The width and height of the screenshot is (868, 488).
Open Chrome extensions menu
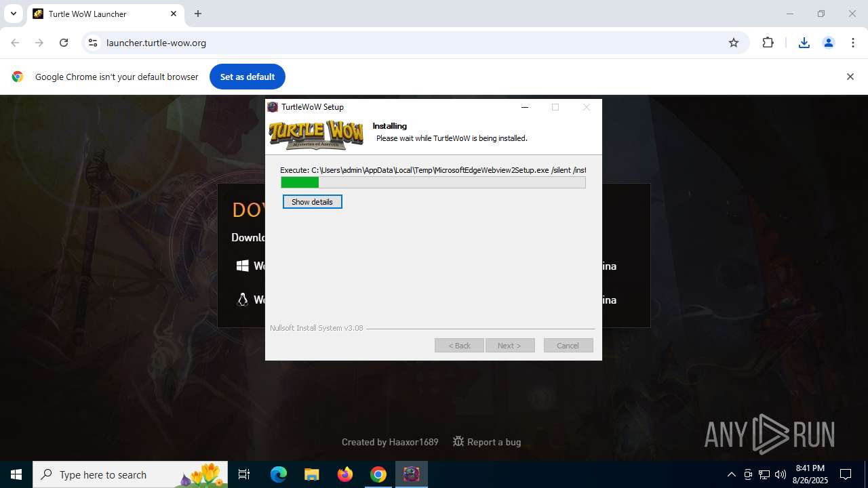tap(768, 43)
